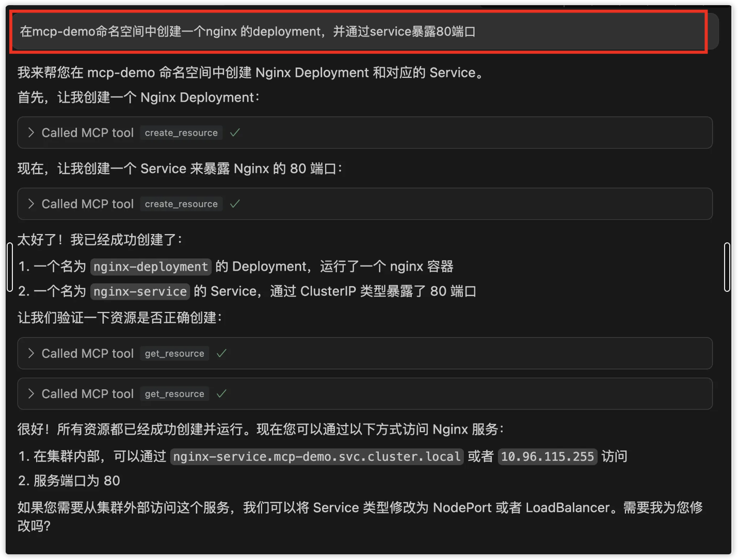
Task: Click the Called MCP tool label in the last row
Action: (87, 393)
